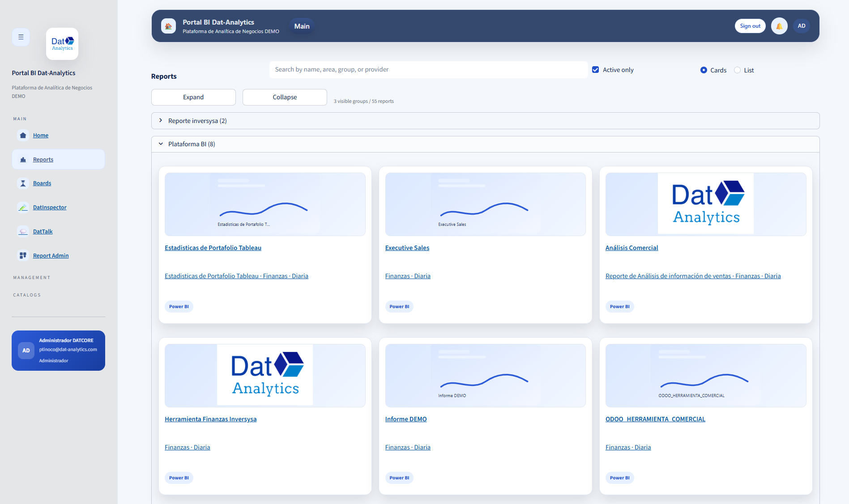The width and height of the screenshot is (849, 504).
Task: Click Estadisticas de Portafolio Tableau thumbnail
Action: (x=265, y=204)
